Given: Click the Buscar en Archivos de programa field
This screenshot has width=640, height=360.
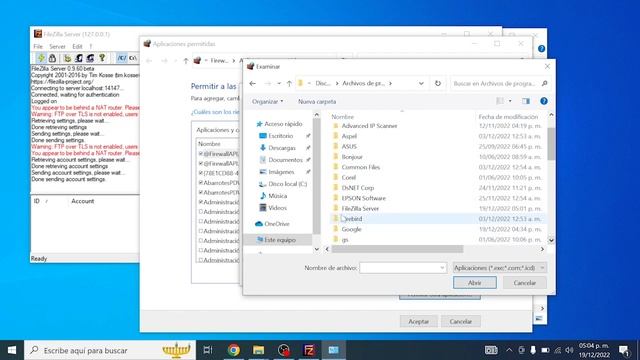Looking at the screenshot, I should coord(500,83).
